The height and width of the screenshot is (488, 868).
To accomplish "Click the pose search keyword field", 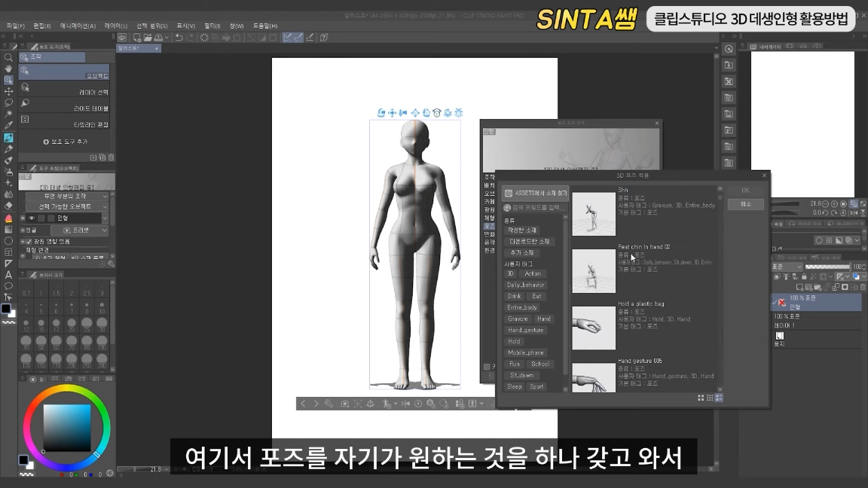I will pyautogui.click(x=535, y=208).
